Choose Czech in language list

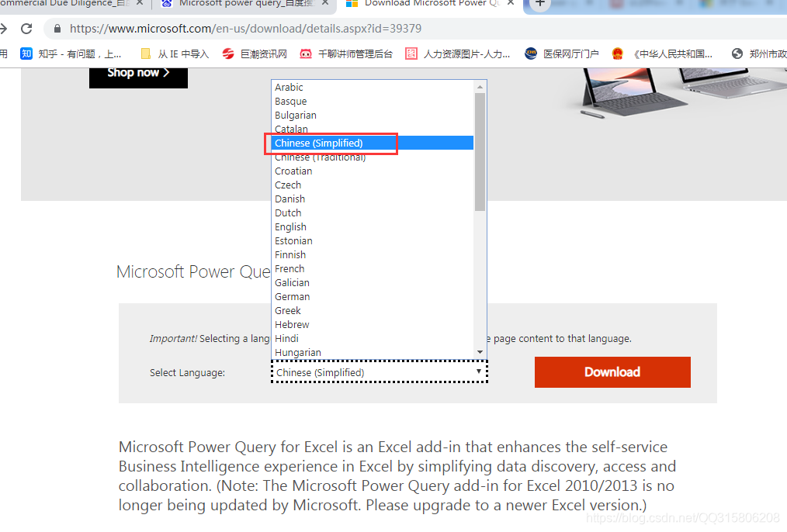[x=372, y=185]
